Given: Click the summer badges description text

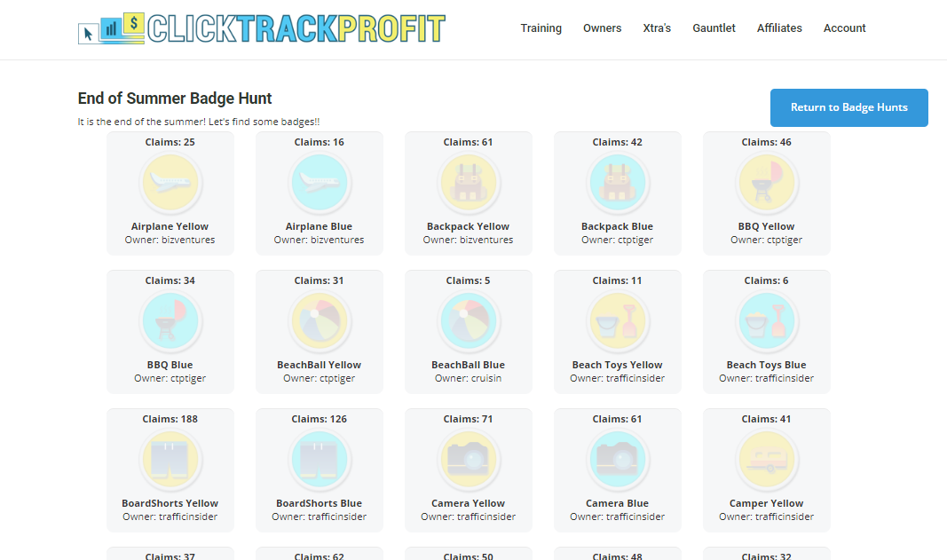Looking at the screenshot, I should [x=199, y=122].
